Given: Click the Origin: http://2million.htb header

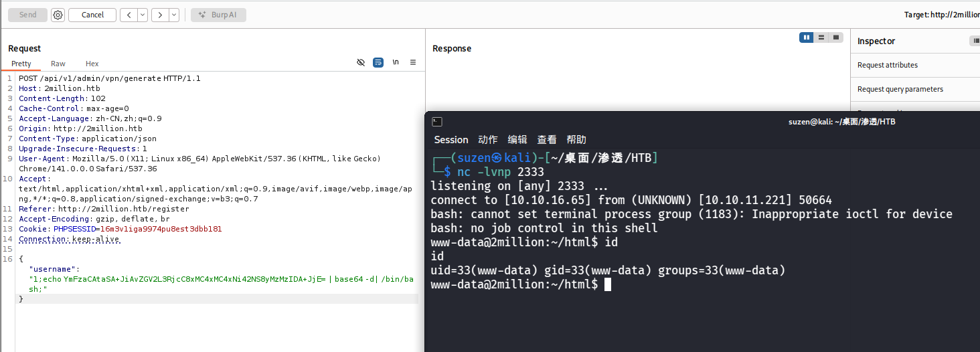Looking at the screenshot, I should (x=80, y=128).
